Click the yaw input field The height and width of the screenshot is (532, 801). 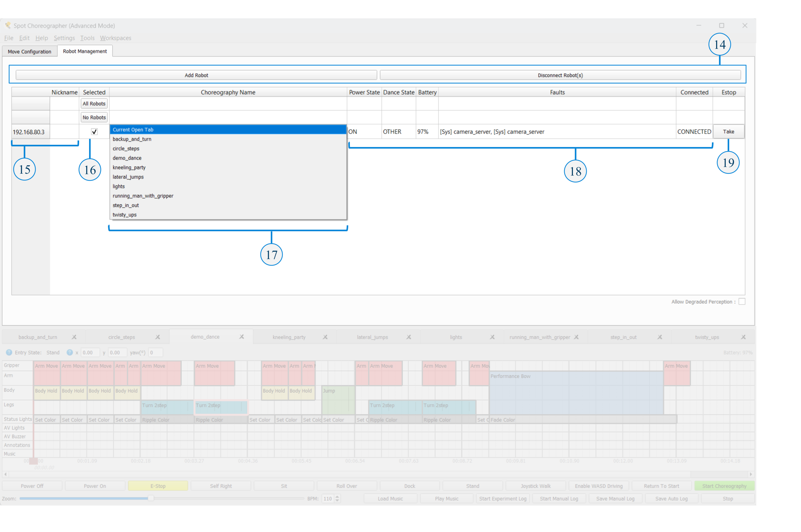click(x=156, y=353)
